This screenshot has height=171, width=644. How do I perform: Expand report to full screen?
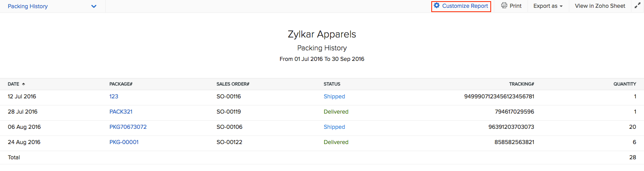(x=637, y=5)
